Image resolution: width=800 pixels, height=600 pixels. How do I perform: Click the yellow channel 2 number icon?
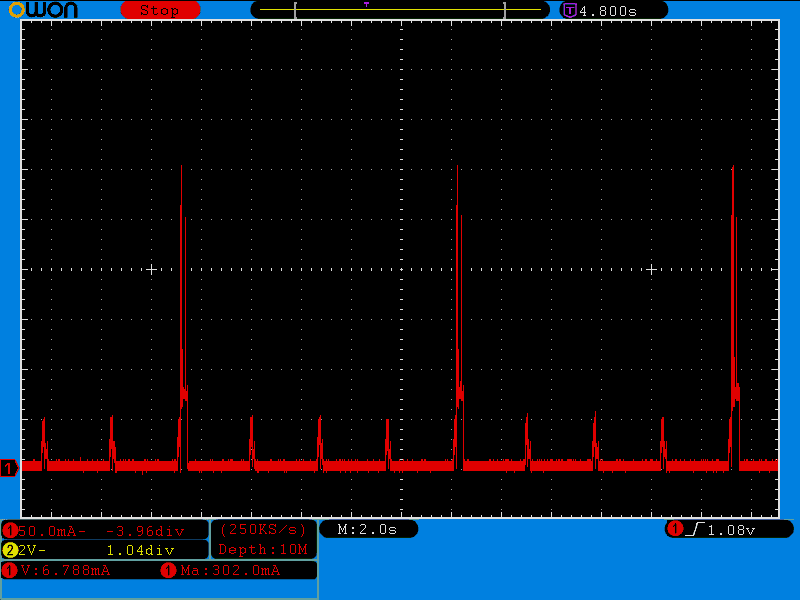coord(10,550)
